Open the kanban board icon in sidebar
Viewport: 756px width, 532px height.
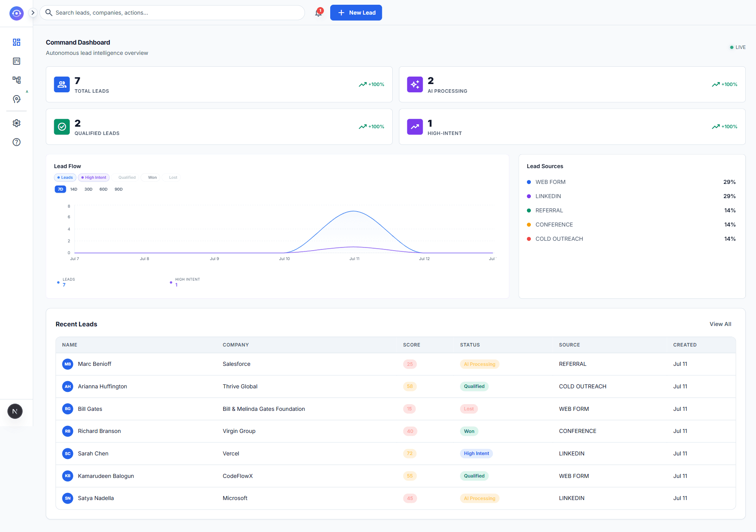click(x=17, y=61)
